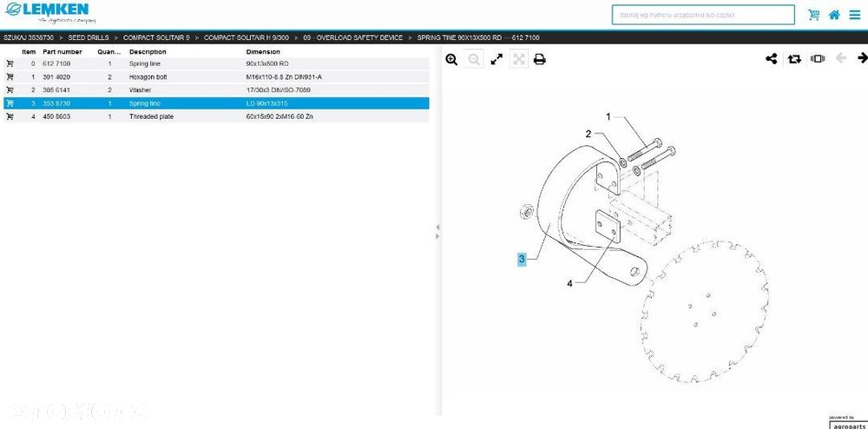Viewport: 868px width, 429px height.
Task: Open SEED DRILLS breadcrumb
Action: coord(89,37)
